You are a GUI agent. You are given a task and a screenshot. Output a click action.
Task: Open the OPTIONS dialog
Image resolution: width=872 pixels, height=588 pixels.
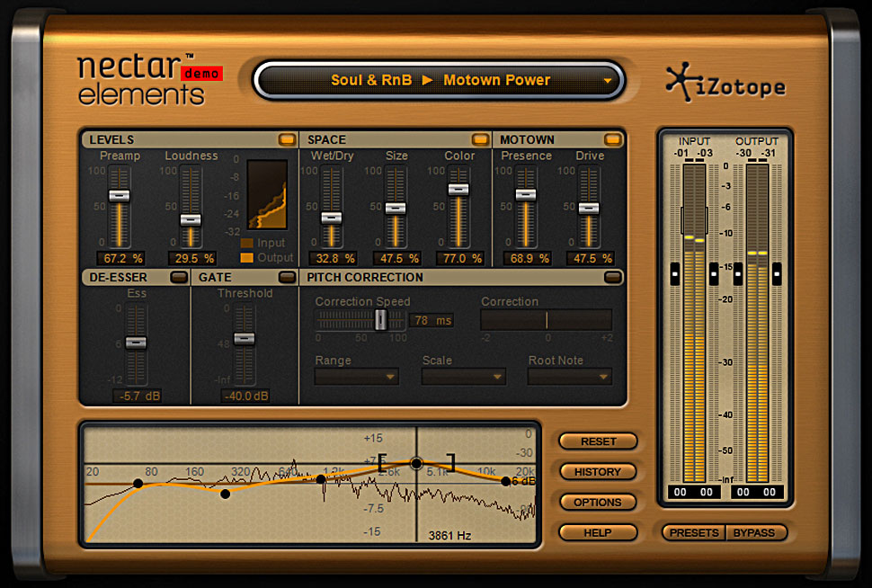tap(599, 503)
